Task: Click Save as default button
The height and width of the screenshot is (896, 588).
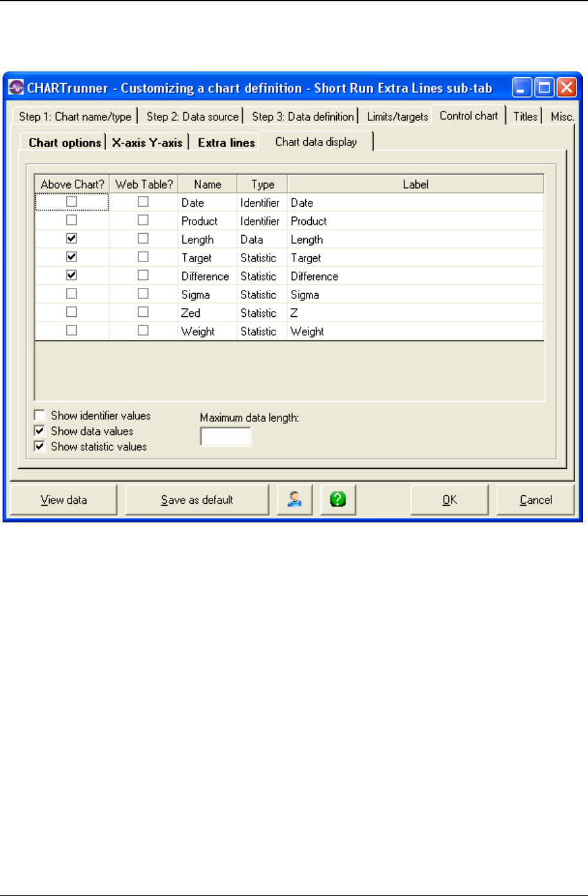Action: pyautogui.click(x=197, y=500)
